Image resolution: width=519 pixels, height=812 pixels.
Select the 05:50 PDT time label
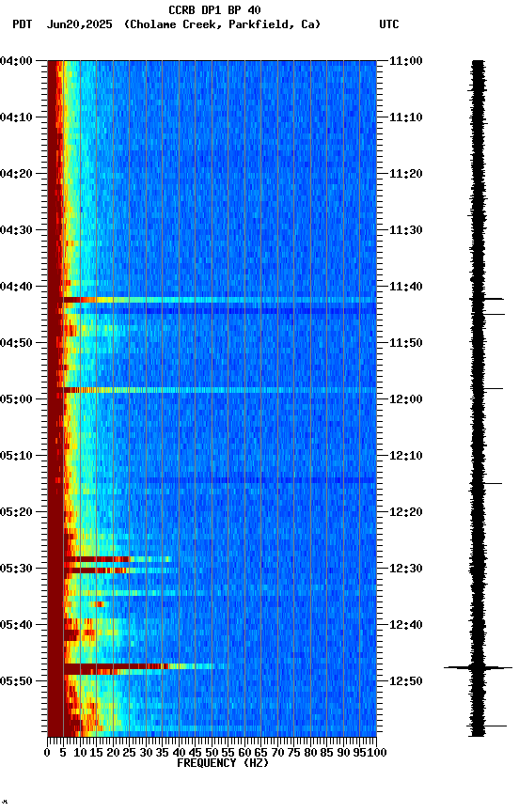click(16, 681)
